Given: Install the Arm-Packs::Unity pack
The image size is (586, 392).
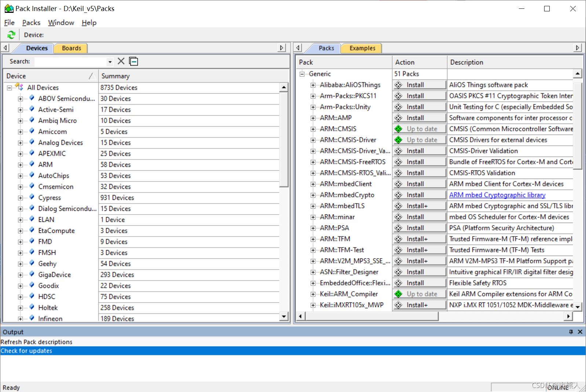Looking at the screenshot, I should pos(420,107).
